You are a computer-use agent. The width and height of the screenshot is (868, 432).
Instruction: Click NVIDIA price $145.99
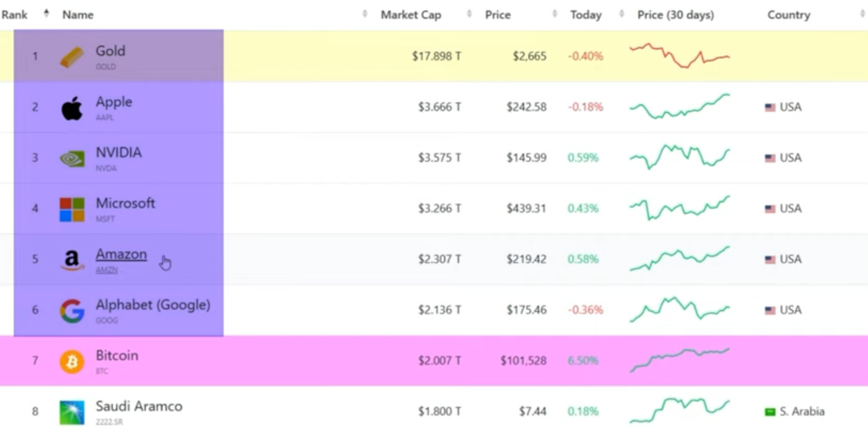(526, 158)
